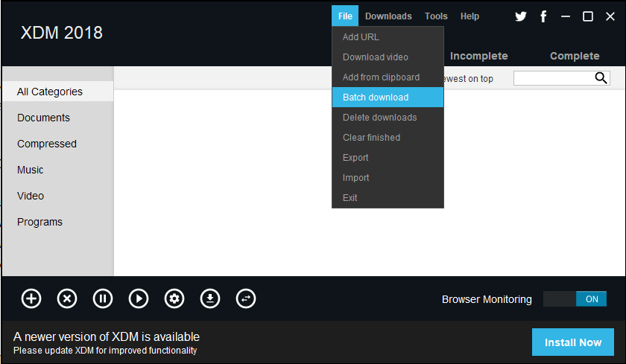Image resolution: width=626 pixels, height=364 pixels.
Task: Click the video downloader arrow icon
Action: [x=210, y=298]
